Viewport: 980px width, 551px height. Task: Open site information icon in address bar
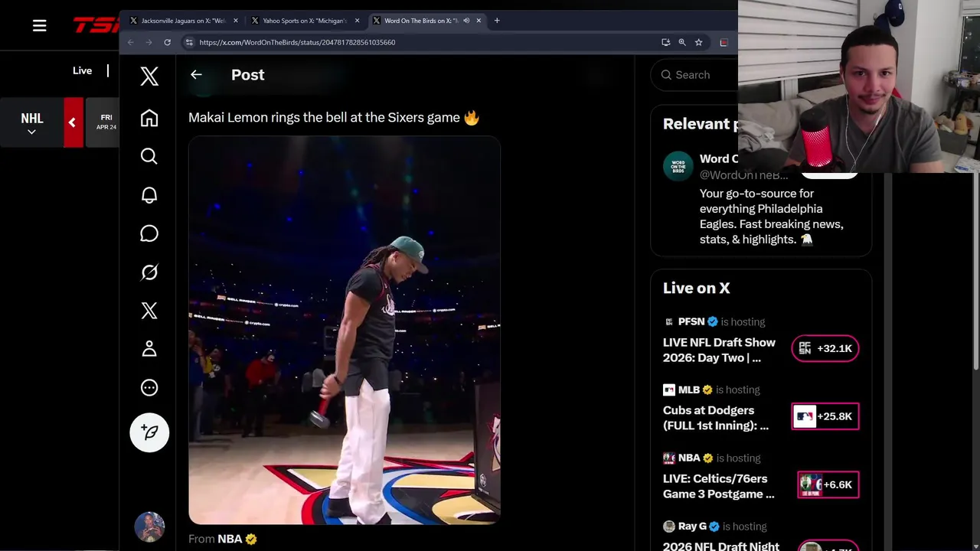pos(188,42)
